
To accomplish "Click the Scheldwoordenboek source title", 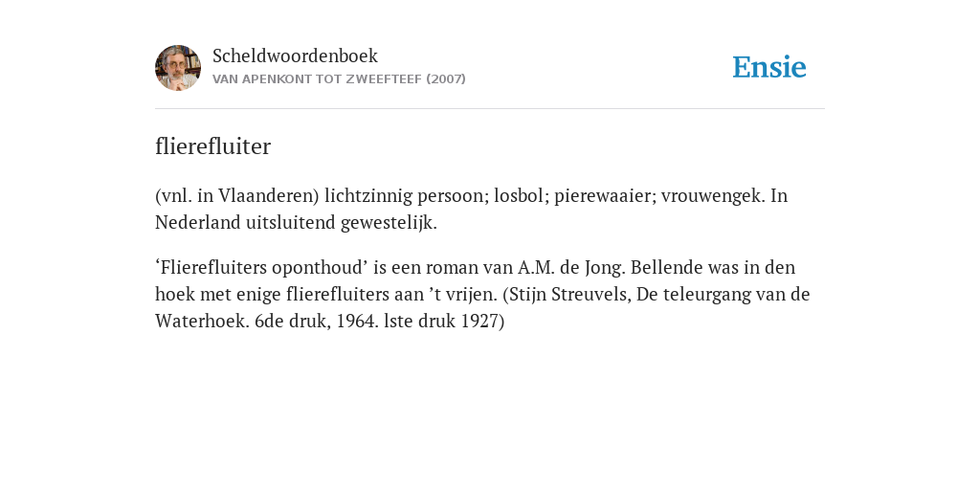I will 295,56.
